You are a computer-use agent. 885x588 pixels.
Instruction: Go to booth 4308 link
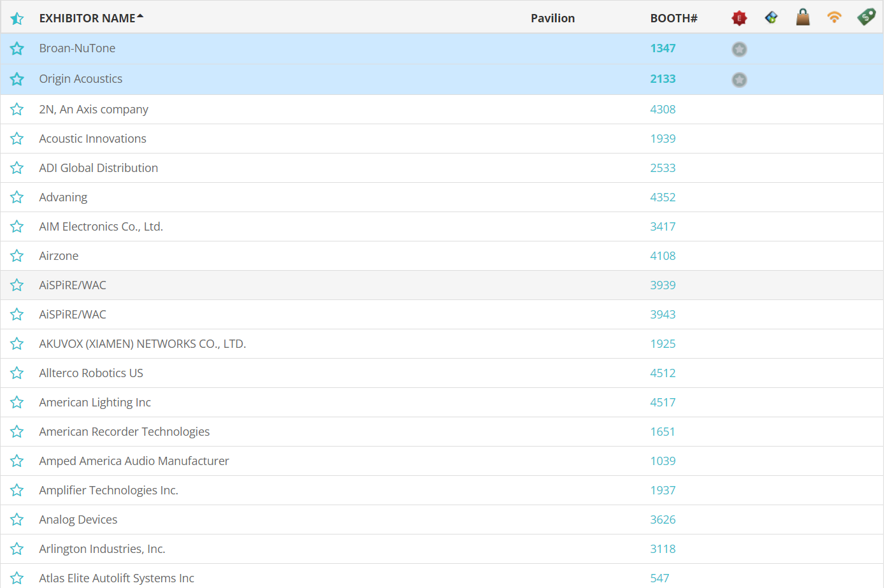(663, 110)
